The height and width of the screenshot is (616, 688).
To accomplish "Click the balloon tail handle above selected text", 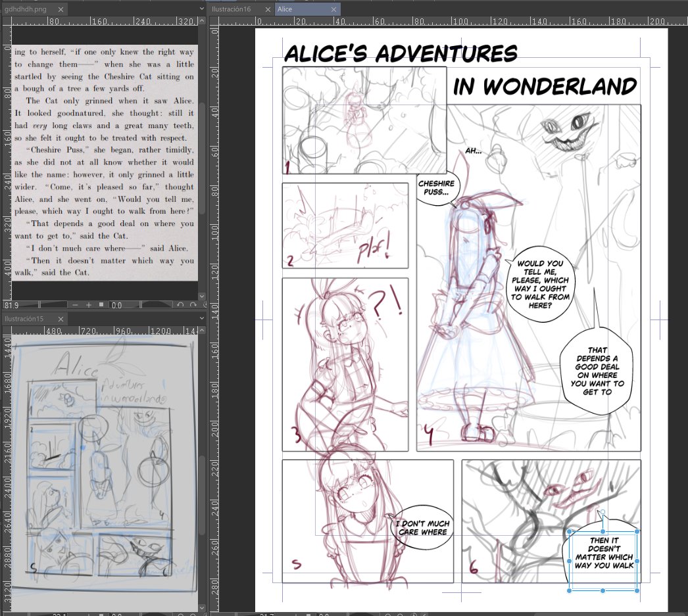I will (x=602, y=512).
